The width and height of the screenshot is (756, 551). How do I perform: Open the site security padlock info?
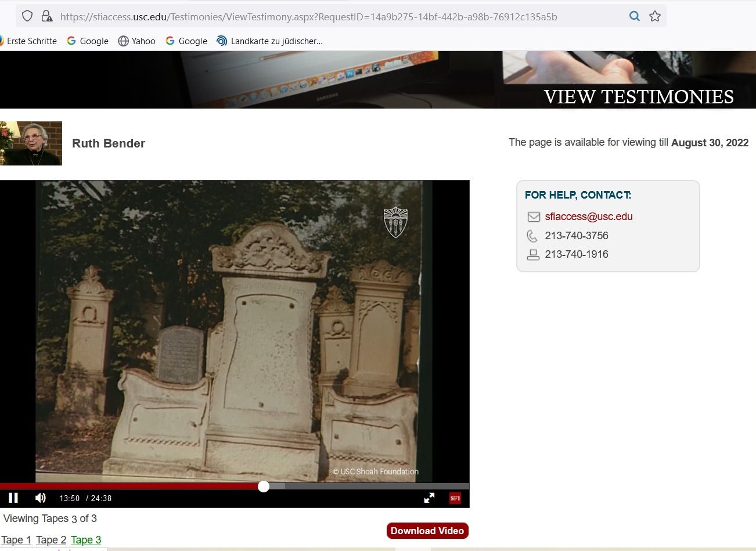click(47, 16)
